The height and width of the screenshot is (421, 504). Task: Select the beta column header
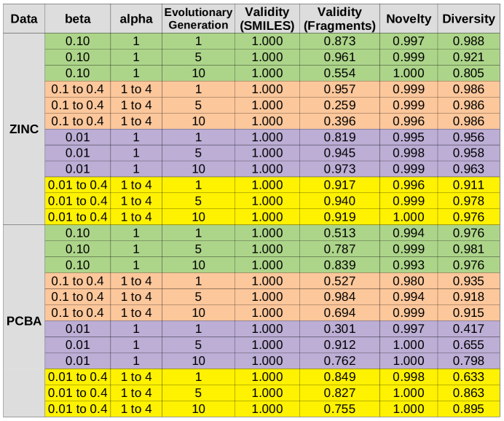(x=77, y=19)
